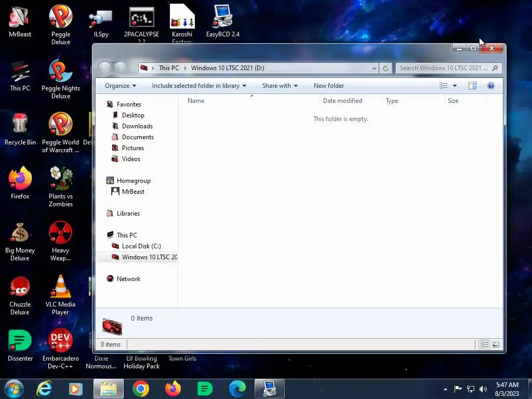
Task: Select Windows 10 LTSC drive in navigation pane
Action: point(137,257)
